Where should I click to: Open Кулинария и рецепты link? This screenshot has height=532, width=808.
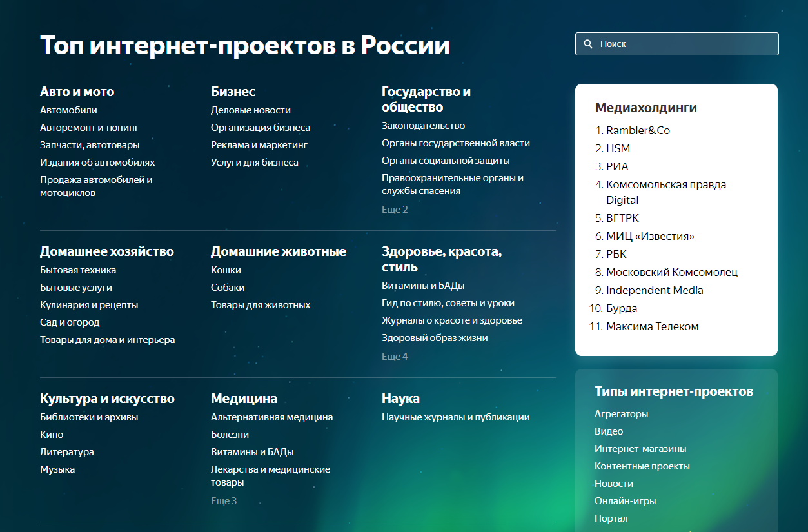click(x=89, y=305)
